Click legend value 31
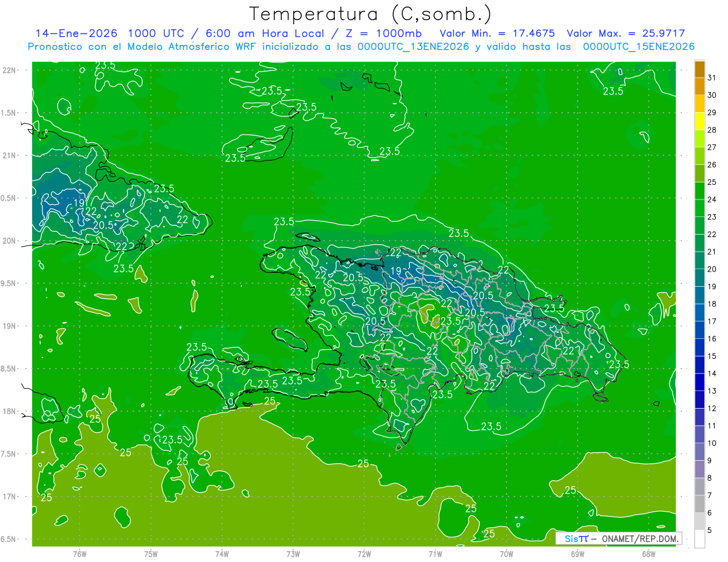This screenshot has height=562, width=728. click(712, 78)
